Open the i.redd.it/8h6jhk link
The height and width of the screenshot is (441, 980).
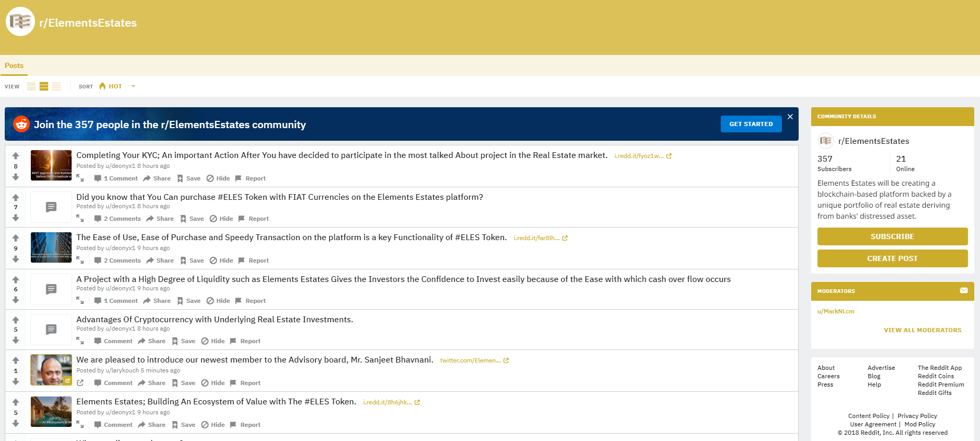point(391,402)
